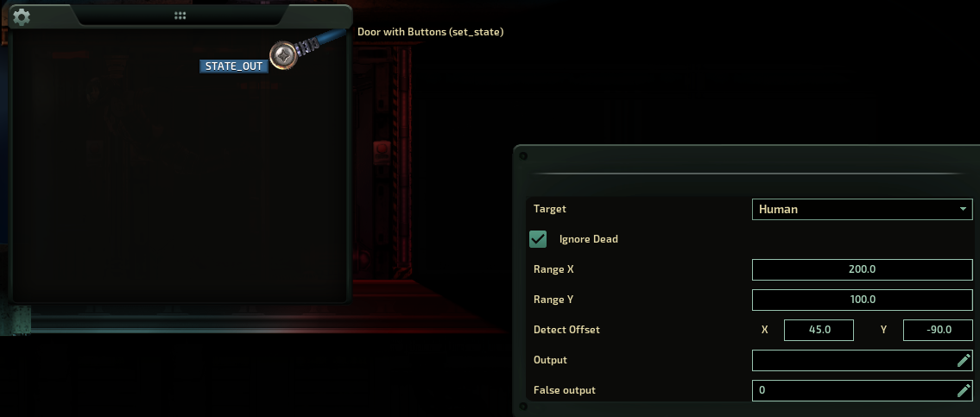
Task: Select the Detect Offset Y field
Action: [939, 330]
